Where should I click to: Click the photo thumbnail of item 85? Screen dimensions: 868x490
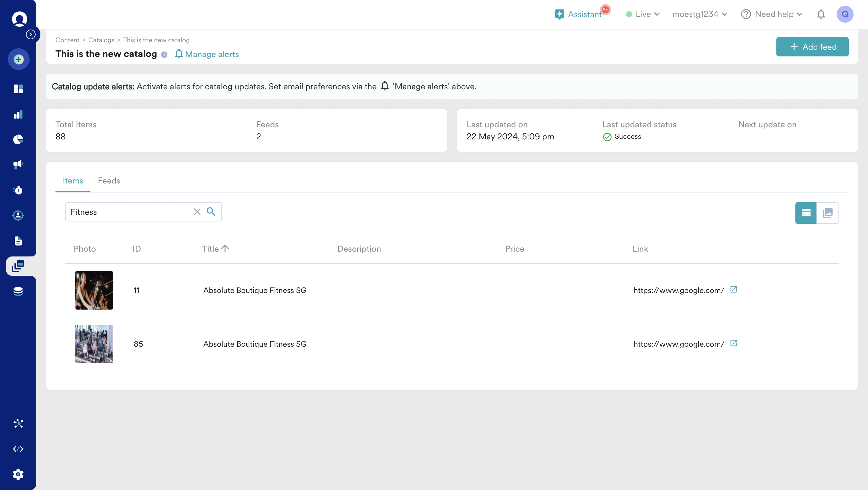(x=94, y=344)
